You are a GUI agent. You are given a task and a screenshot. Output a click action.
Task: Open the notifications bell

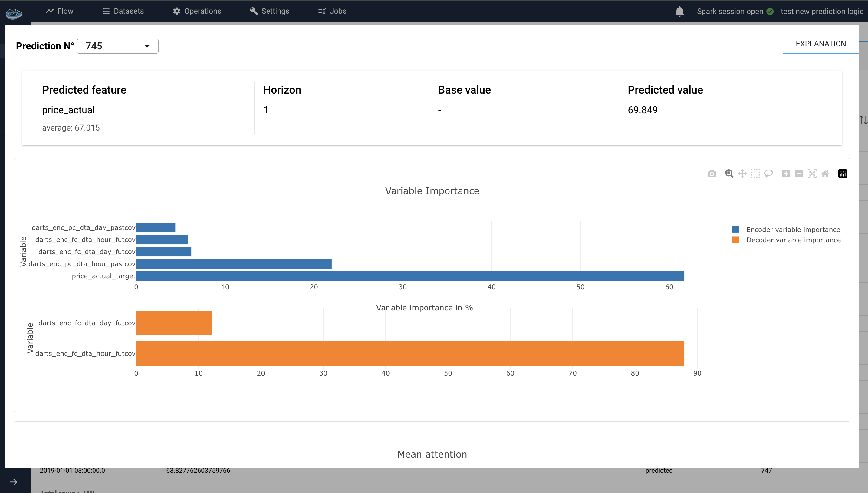679,11
